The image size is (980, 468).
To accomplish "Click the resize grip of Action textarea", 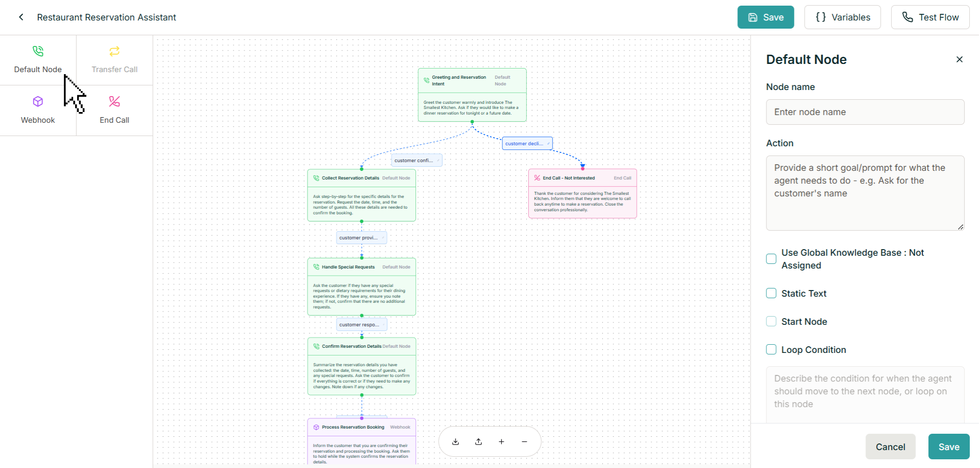I will [x=961, y=227].
